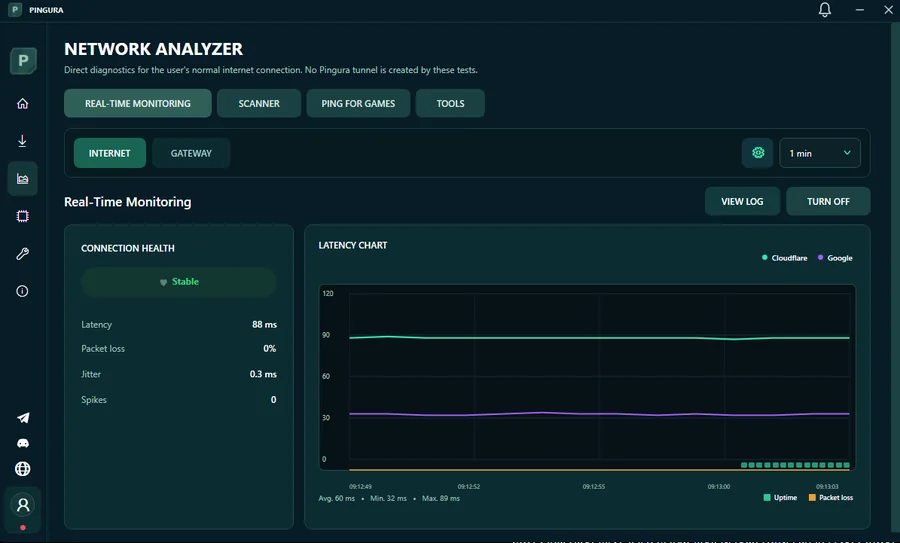
Task: Click the 09:13:03 time axis label
Action: (x=827, y=486)
